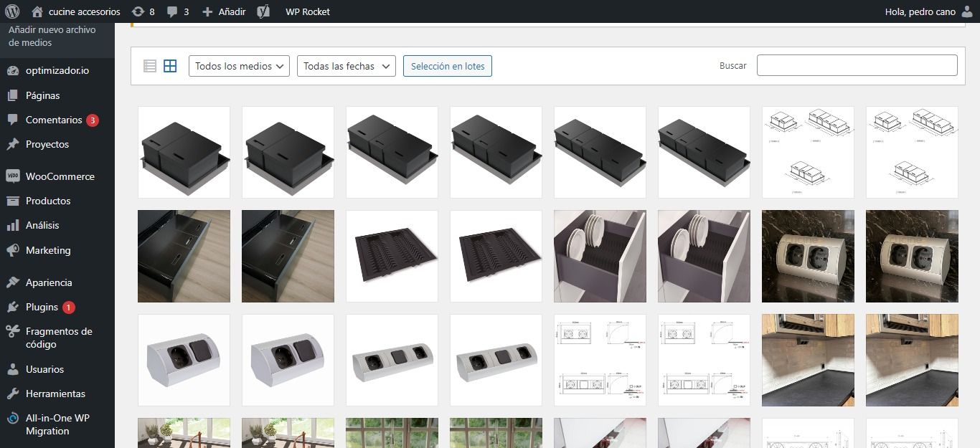Select the left black plate rack tray thumbnail
Screen dimensions: 980x448
[x=392, y=256]
